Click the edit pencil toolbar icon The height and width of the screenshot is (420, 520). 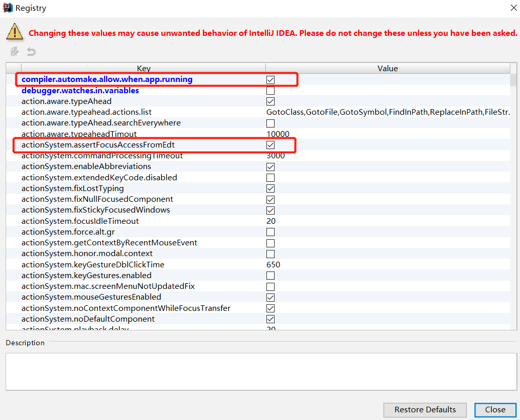pyautogui.click(x=14, y=51)
